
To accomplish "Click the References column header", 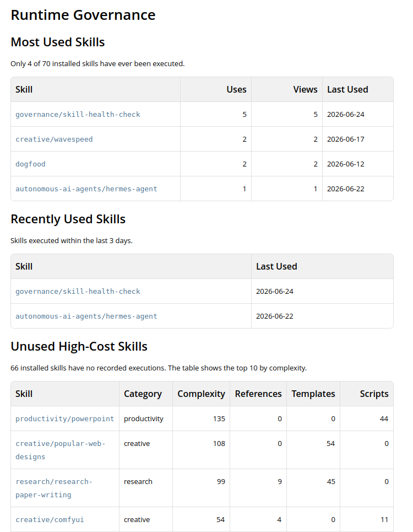I will pyautogui.click(x=258, y=394).
